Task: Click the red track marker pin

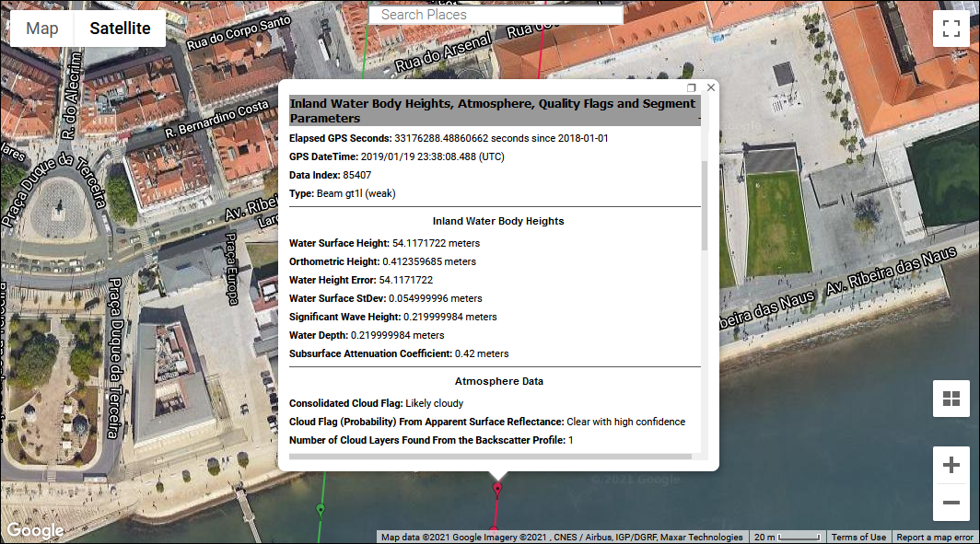Action: (497, 488)
